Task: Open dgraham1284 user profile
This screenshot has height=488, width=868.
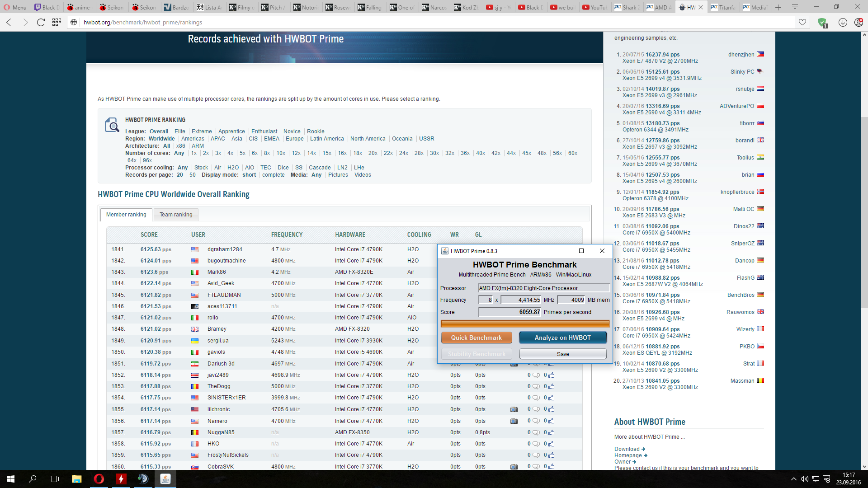Action: pyautogui.click(x=225, y=249)
